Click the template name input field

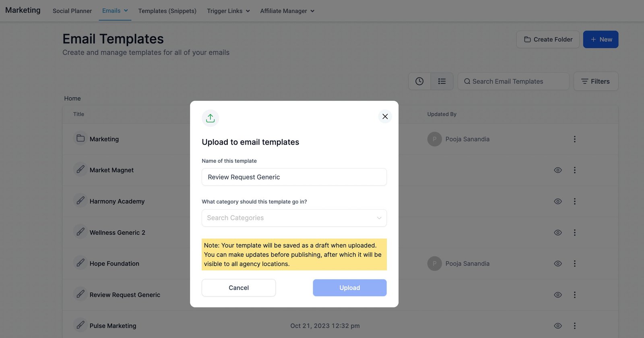click(x=294, y=177)
